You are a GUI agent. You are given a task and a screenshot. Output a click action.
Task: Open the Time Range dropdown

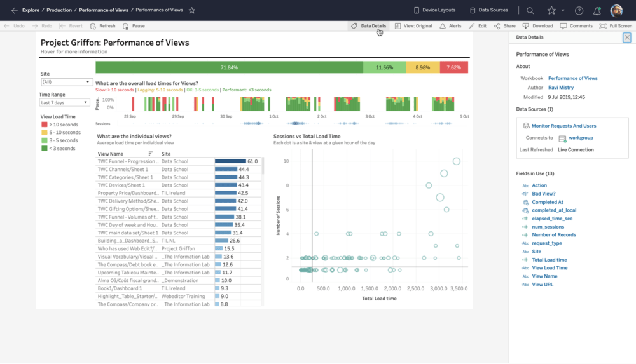pos(64,102)
